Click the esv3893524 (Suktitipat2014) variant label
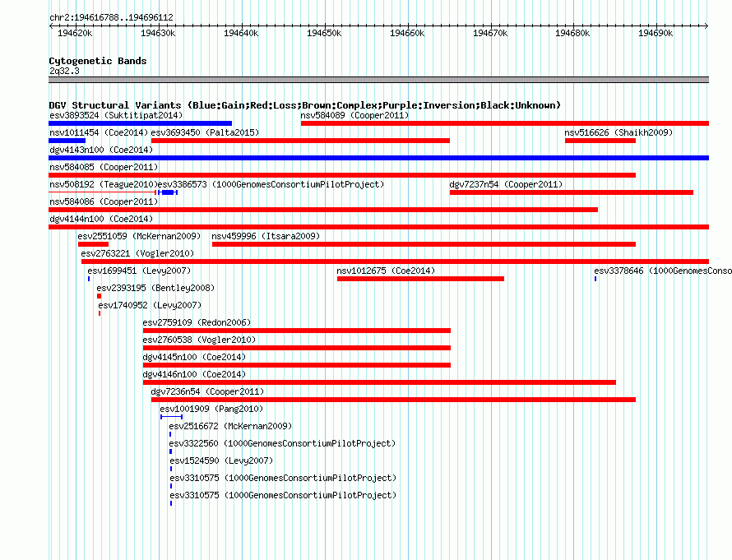The image size is (732, 560). click(x=116, y=115)
